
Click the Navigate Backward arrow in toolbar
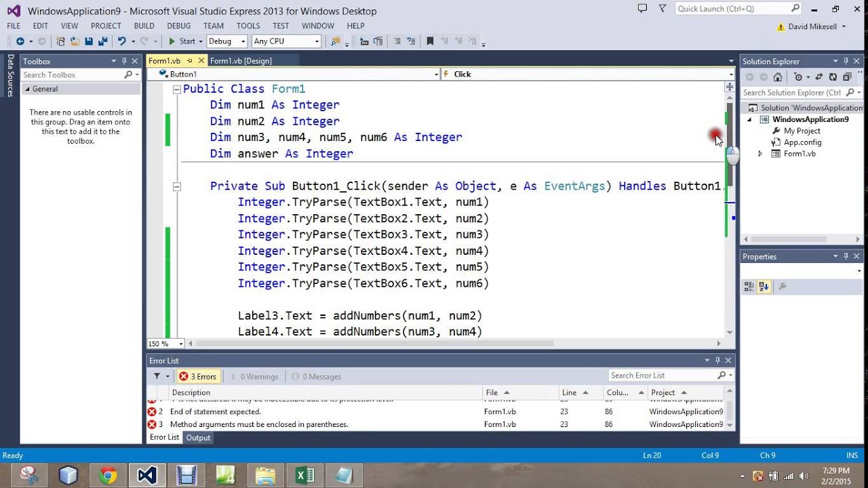click(x=20, y=41)
